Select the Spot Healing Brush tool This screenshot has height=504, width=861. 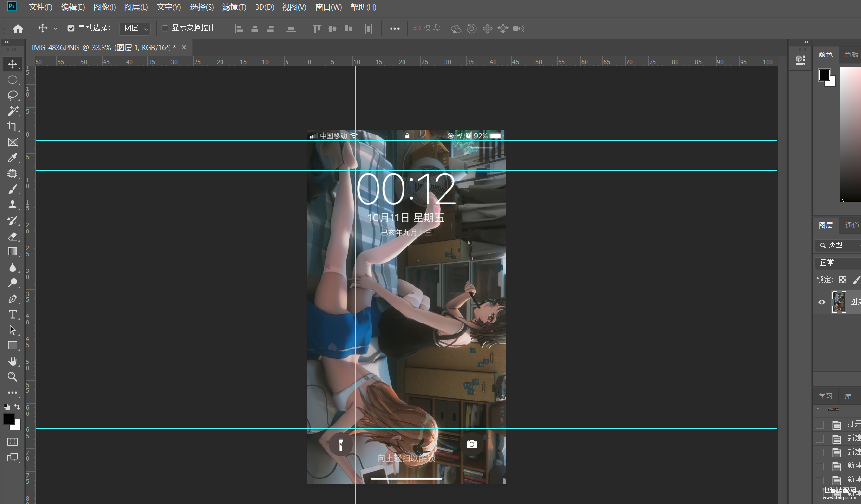tap(13, 173)
